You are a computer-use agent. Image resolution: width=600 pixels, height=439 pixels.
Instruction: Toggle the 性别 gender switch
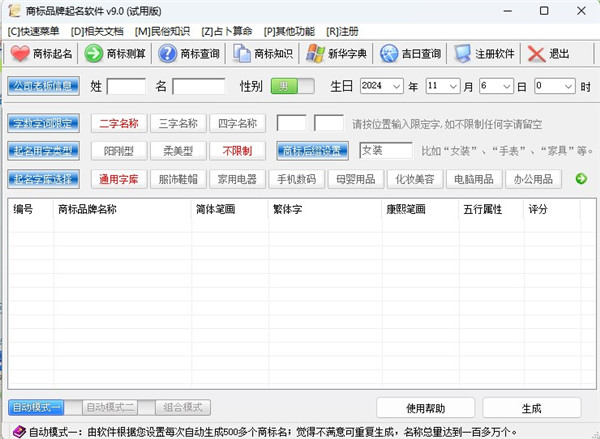coord(293,86)
